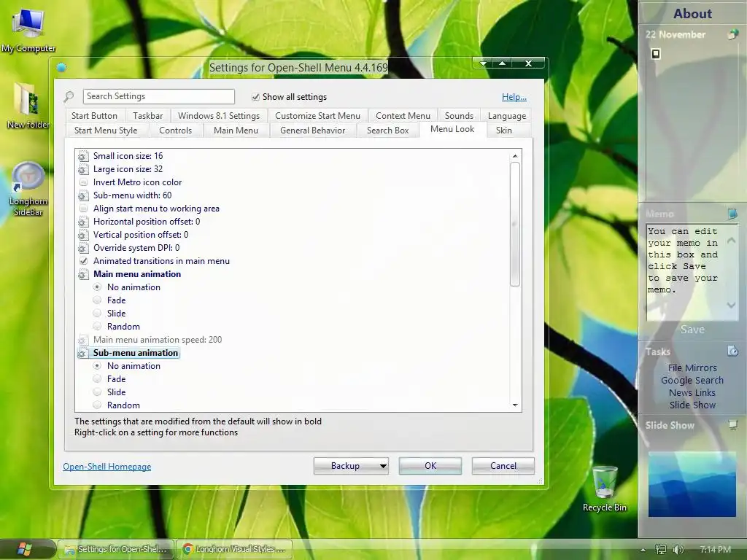This screenshot has width=747, height=560.
Task: Open the Help link
Action: coord(514,97)
